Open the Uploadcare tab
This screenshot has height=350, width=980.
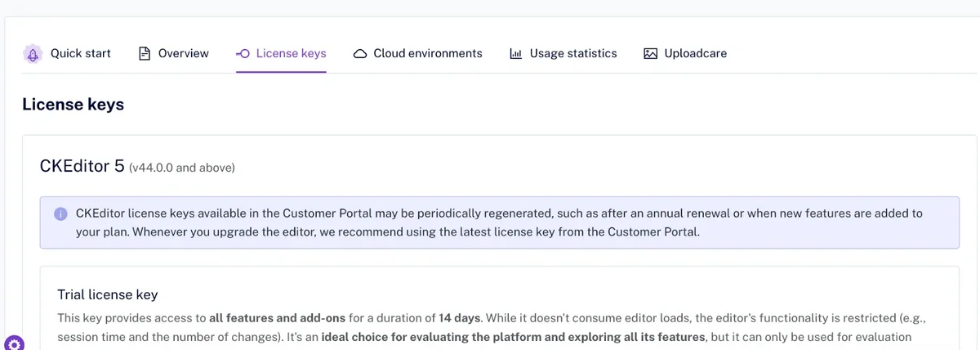tap(695, 54)
